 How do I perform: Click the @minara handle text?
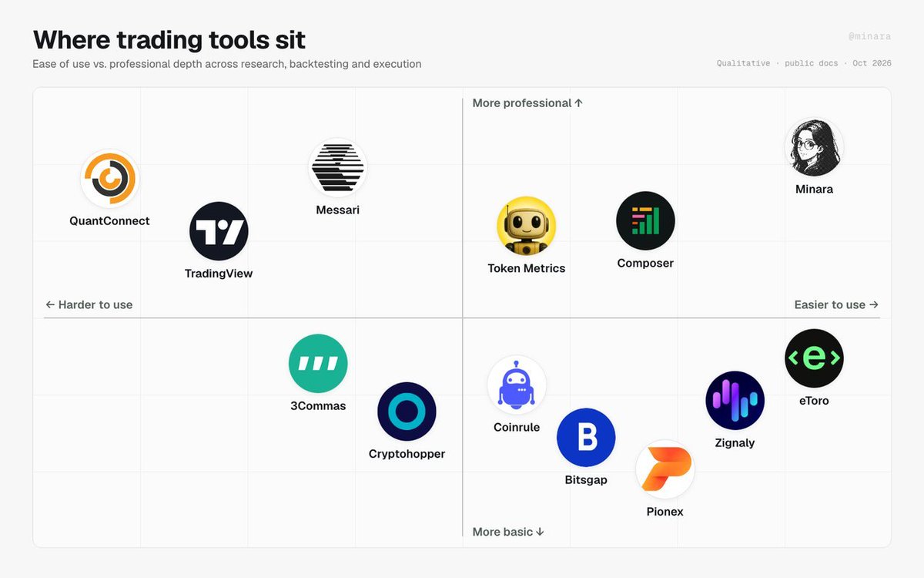point(870,36)
